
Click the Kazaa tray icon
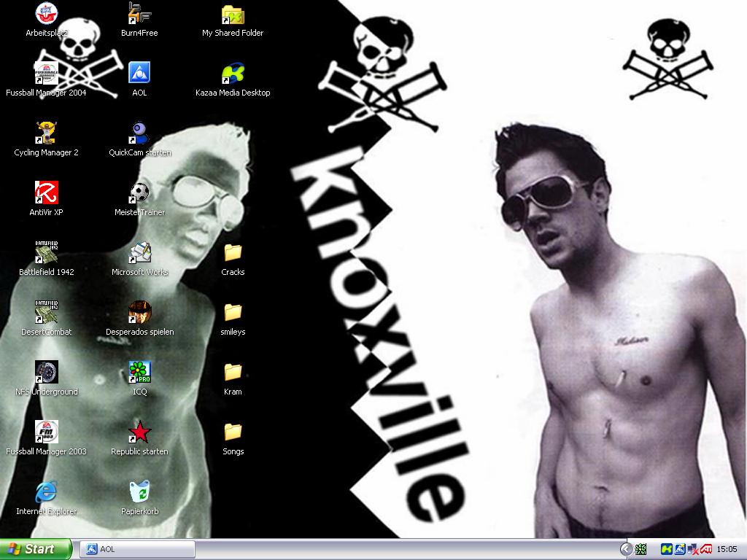[x=667, y=550]
